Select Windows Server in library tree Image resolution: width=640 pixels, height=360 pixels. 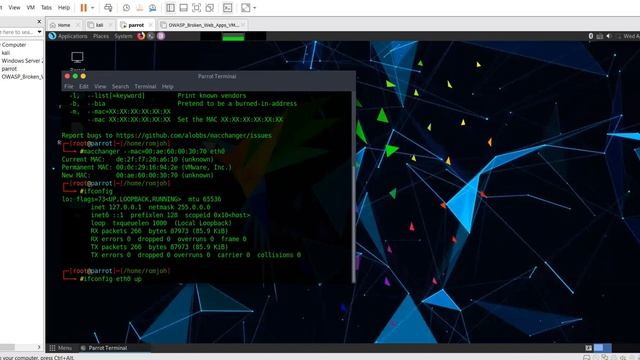pos(22,60)
